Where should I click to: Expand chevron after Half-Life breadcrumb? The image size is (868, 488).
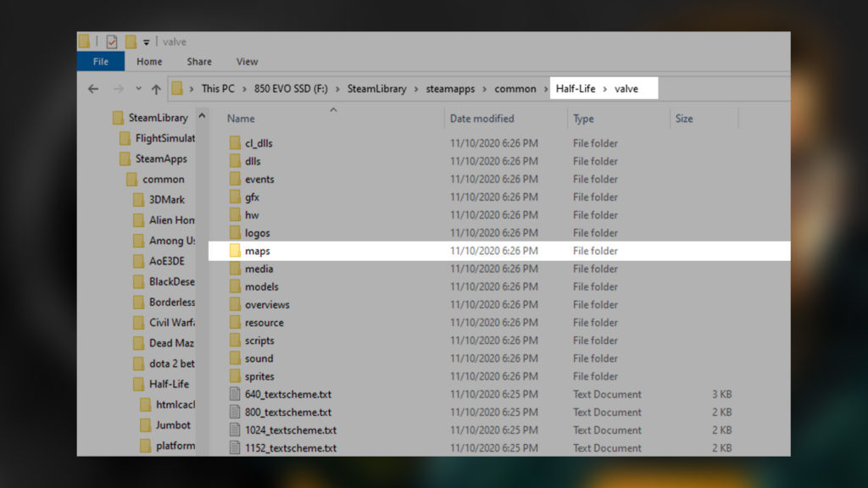(605, 89)
